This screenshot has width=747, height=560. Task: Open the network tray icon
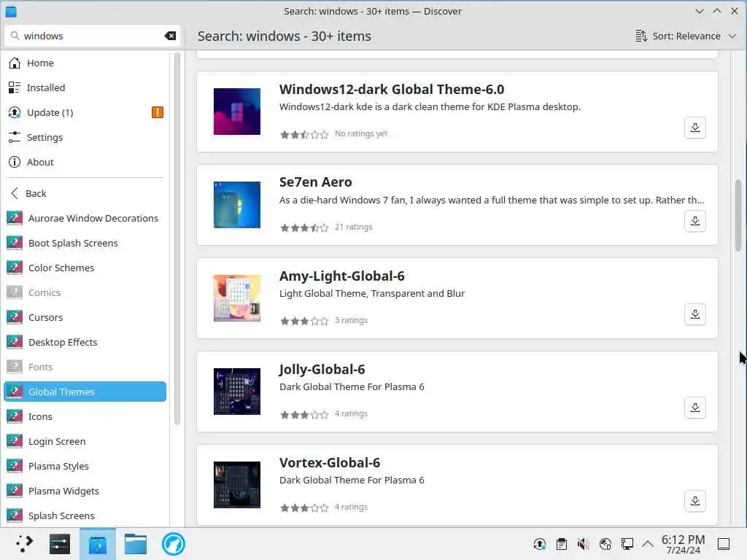tap(605, 544)
